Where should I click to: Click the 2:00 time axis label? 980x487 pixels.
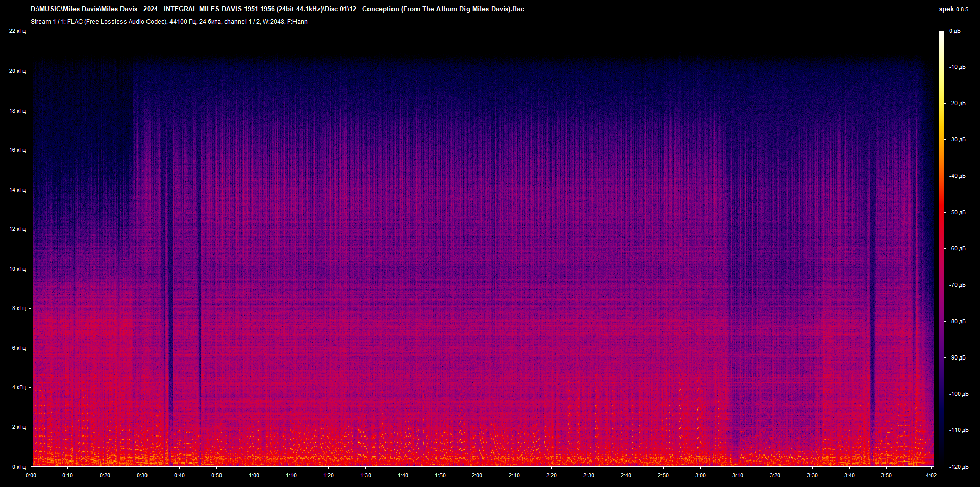pos(477,475)
